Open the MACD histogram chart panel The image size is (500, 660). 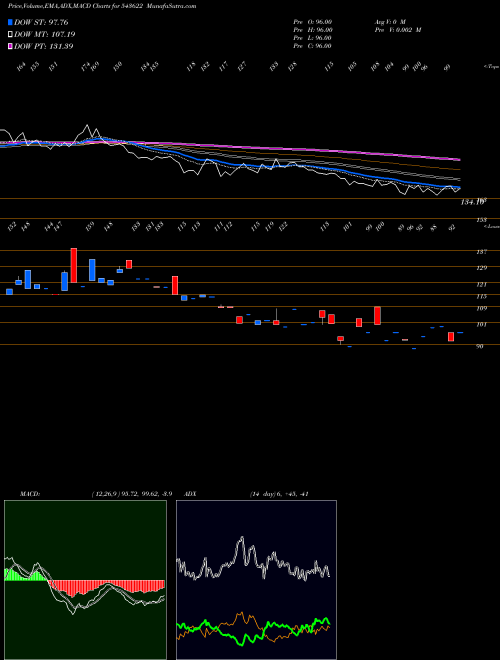coord(85,580)
